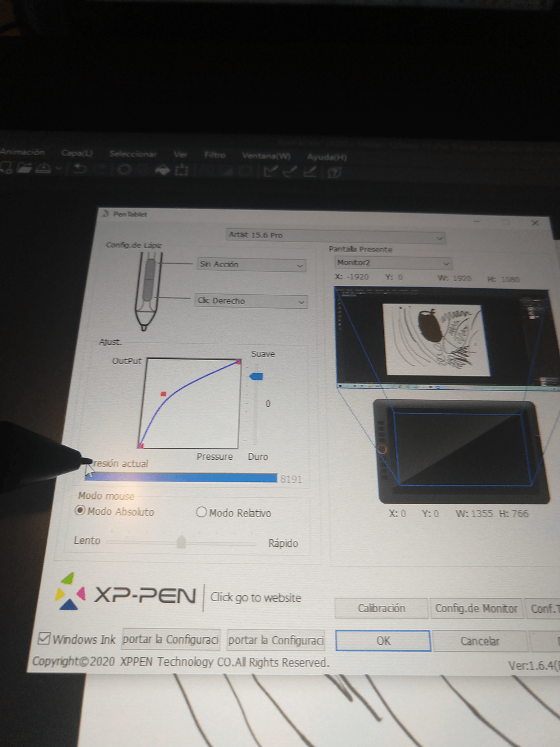Open the Ventana(W) menu
The height and width of the screenshot is (747, 560).
click(266, 156)
